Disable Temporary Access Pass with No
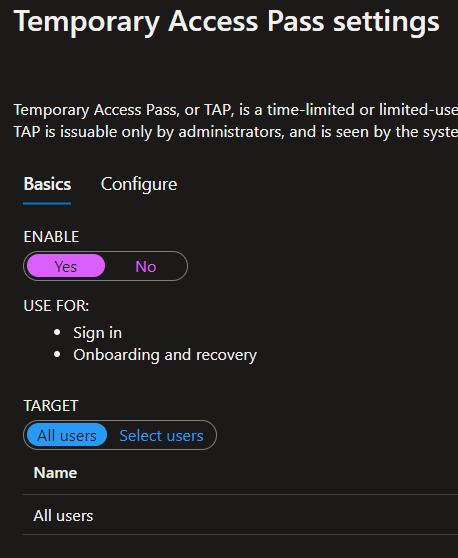 pos(146,267)
